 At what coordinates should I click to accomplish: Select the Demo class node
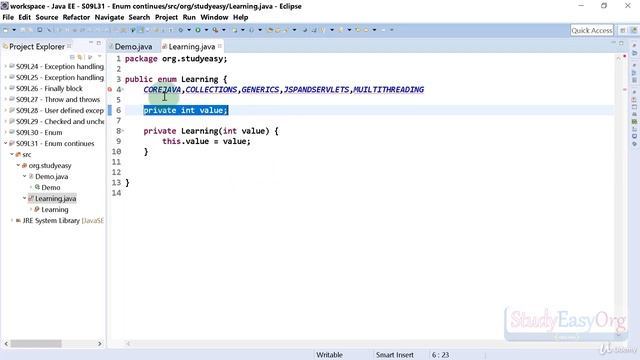(x=51, y=187)
